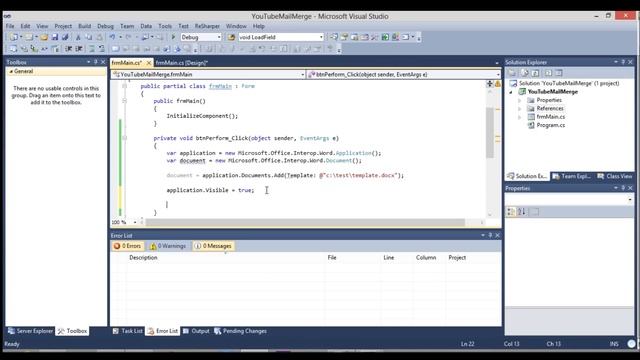Click the 'application.Visible = true;' code line
Image resolution: width=640 pixels, height=360 pixels.
(210, 190)
